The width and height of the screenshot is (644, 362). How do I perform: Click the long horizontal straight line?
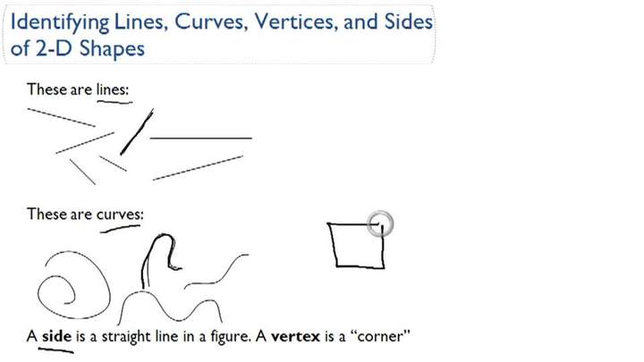click(x=201, y=139)
